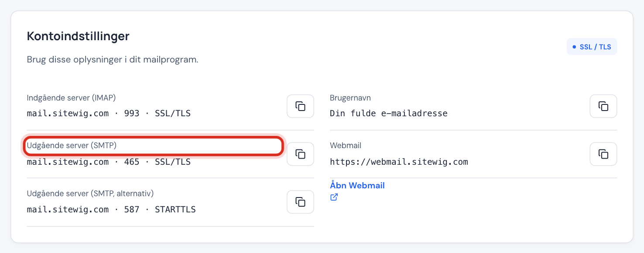Copy the alternative SMTP 587 server details
The width and height of the screenshot is (644, 253).
(x=300, y=202)
